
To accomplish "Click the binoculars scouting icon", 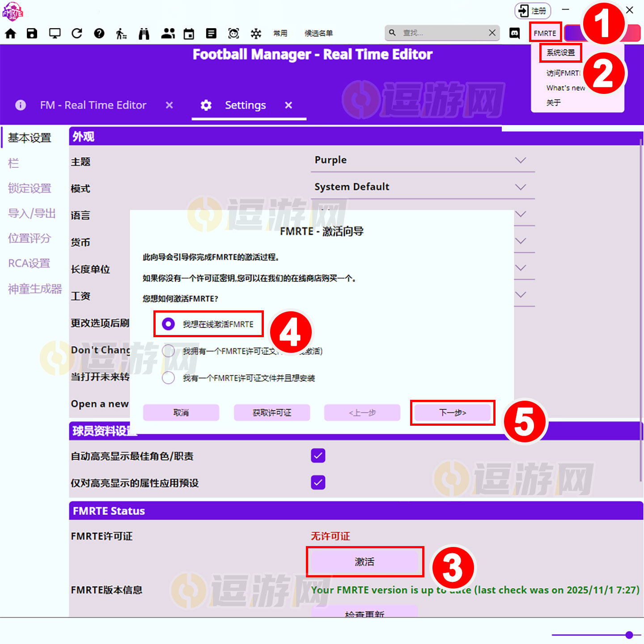I will (x=144, y=34).
